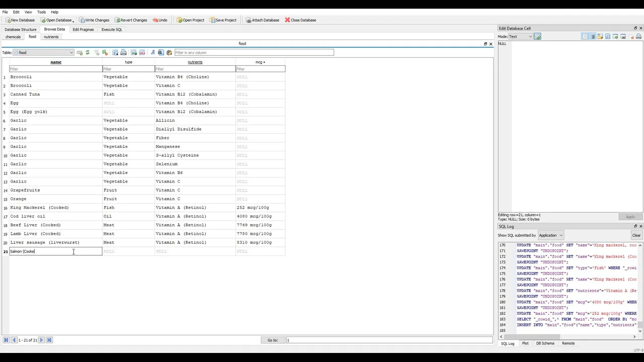Viewport: 644px width, 362px height.
Task: Click the refresh table data icon
Action: [x=88, y=52]
